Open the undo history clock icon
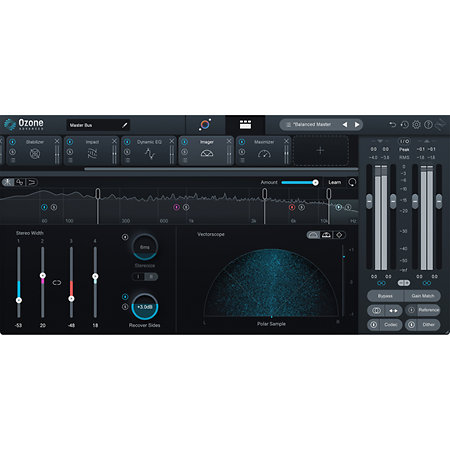 tap(404, 124)
